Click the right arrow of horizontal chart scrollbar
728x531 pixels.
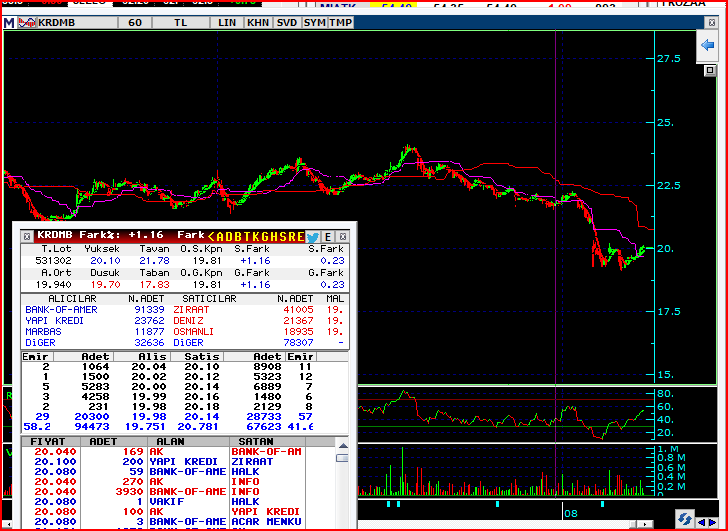point(645,525)
